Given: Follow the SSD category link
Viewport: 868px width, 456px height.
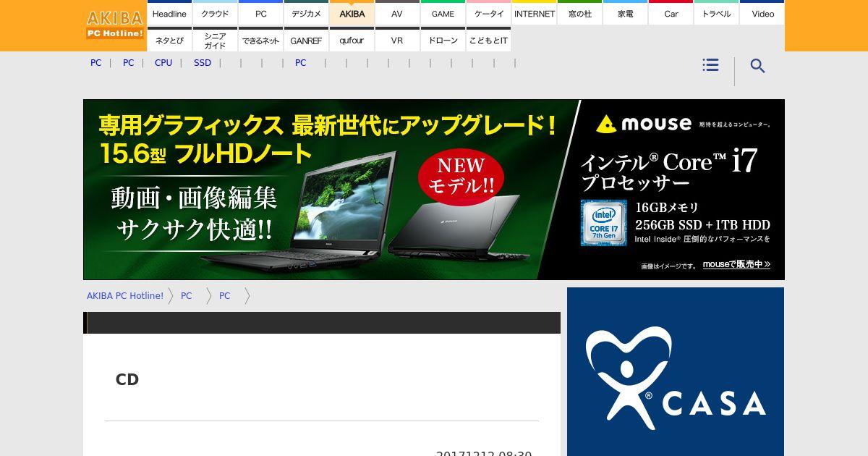Looking at the screenshot, I should (x=203, y=63).
